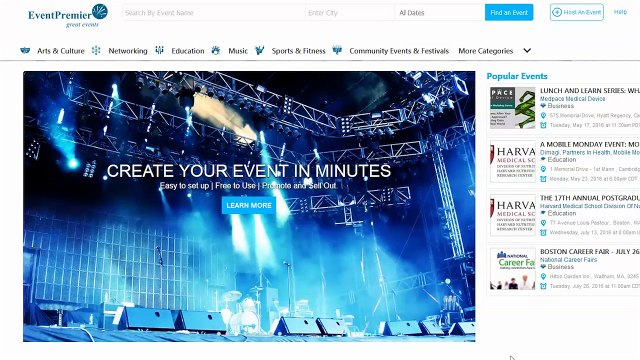Click Business category icon under Medpace Medical Device
Image resolution: width=640 pixels, height=360 pixels.
(x=543, y=106)
